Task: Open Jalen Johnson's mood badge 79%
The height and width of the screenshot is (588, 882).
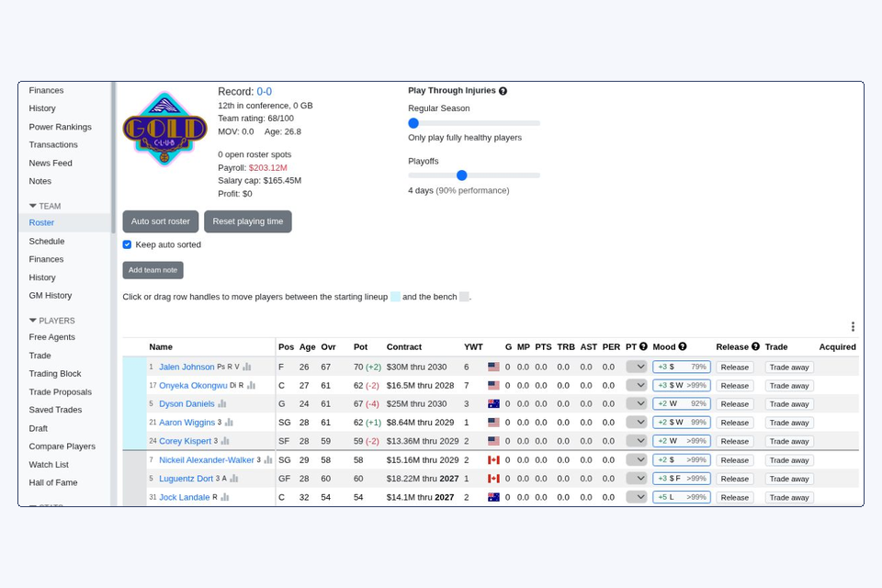Action: pyautogui.click(x=682, y=367)
